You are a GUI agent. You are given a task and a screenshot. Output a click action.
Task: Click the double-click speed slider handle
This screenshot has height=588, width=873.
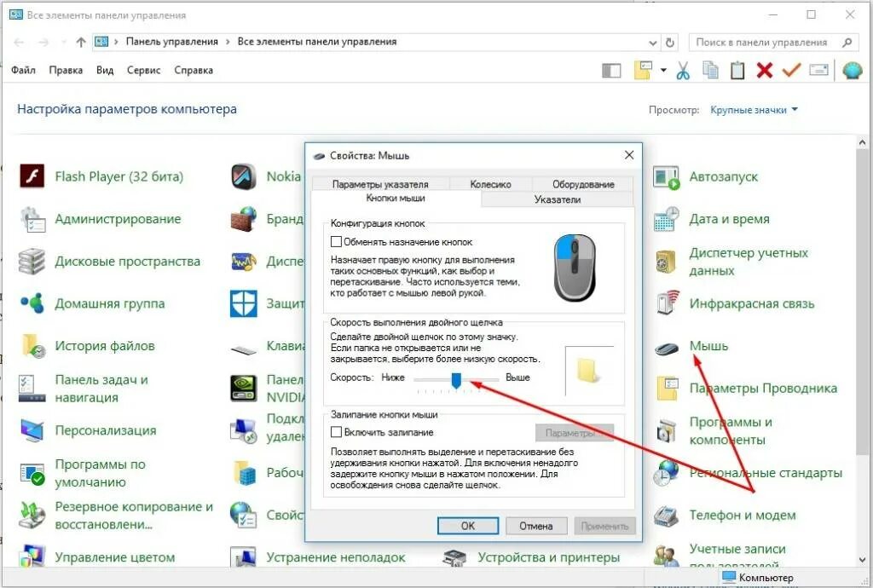point(456,381)
